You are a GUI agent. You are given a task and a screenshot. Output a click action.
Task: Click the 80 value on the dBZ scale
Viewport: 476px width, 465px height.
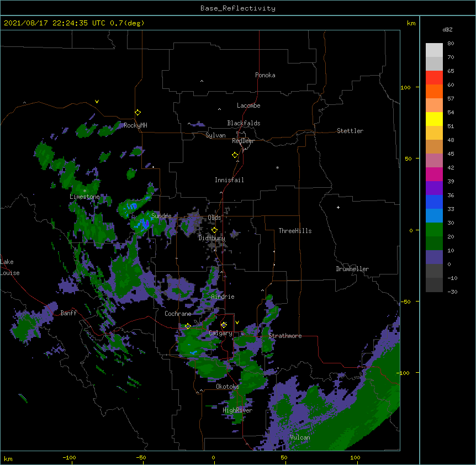[x=451, y=44]
